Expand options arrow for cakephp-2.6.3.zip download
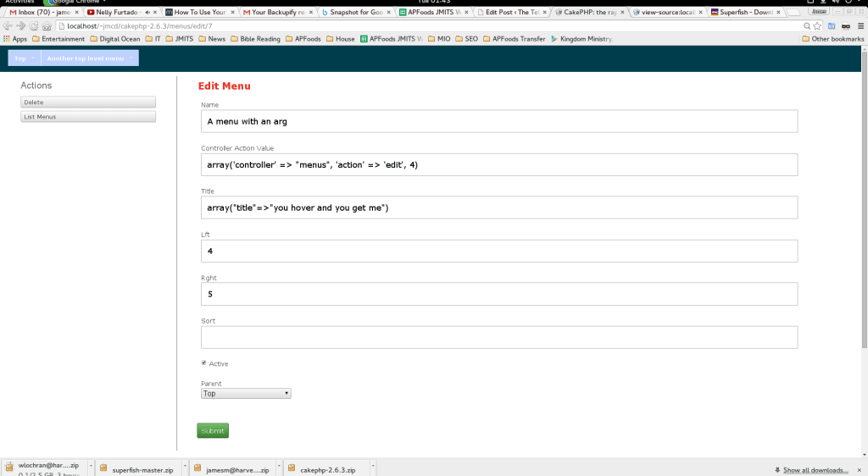This screenshot has width=868, height=476. point(373,466)
